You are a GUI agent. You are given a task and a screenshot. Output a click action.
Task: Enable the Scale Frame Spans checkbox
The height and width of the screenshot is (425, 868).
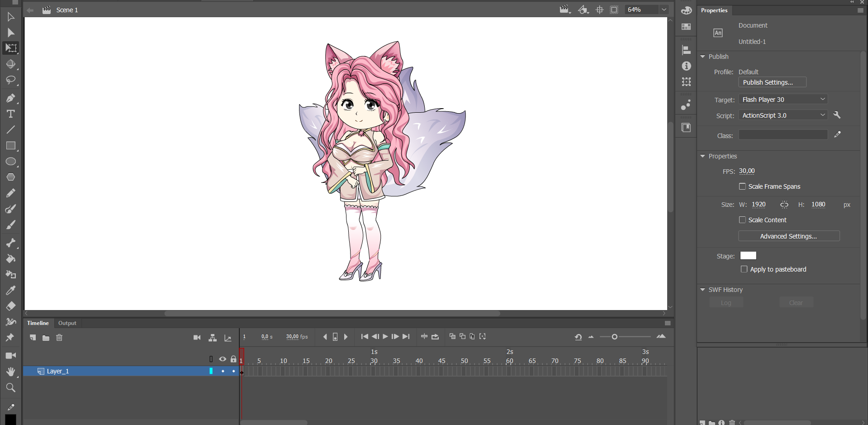(742, 186)
